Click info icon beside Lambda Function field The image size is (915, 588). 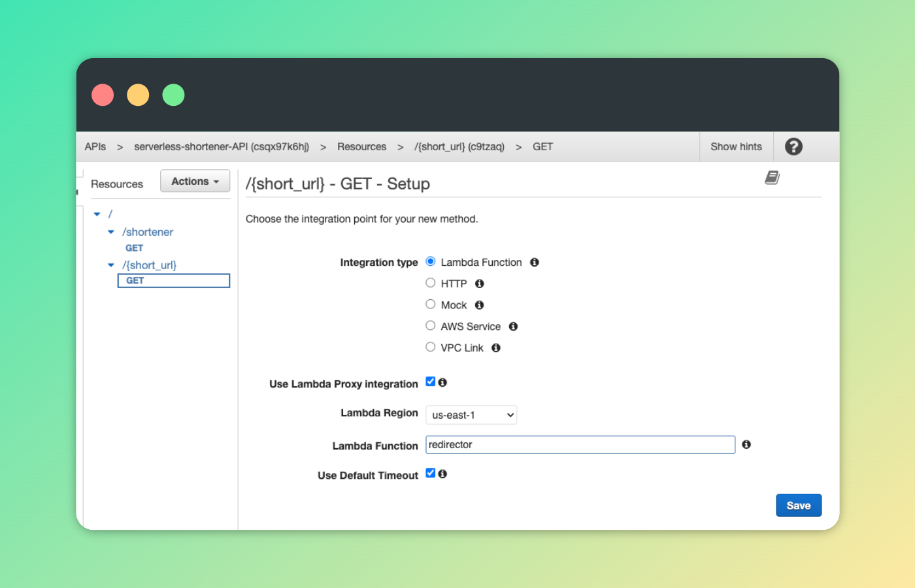[x=746, y=444]
